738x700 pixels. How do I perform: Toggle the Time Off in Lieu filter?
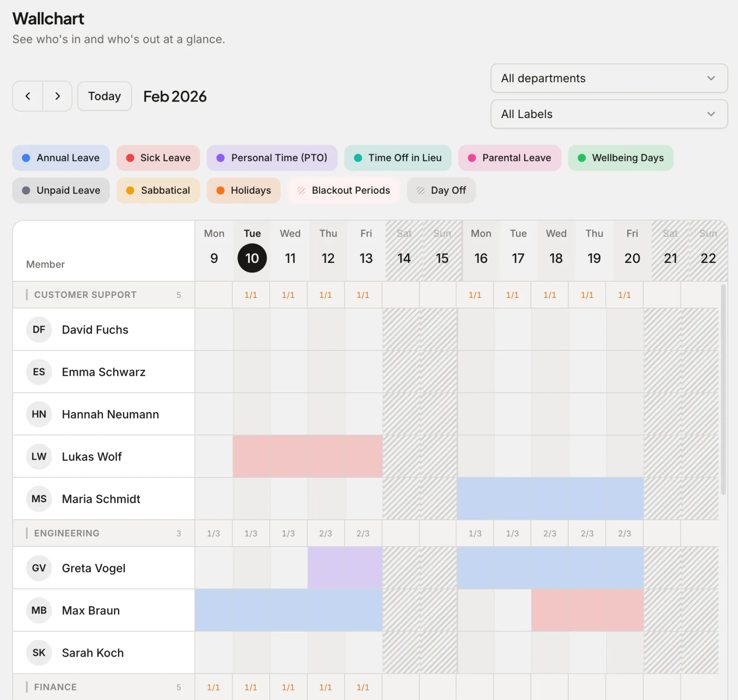(x=398, y=158)
